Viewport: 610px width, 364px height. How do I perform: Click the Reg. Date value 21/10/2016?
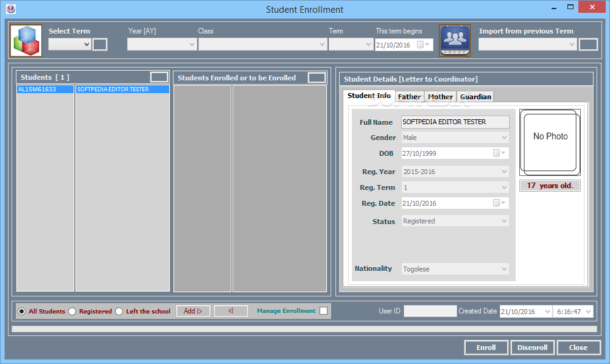coord(419,203)
